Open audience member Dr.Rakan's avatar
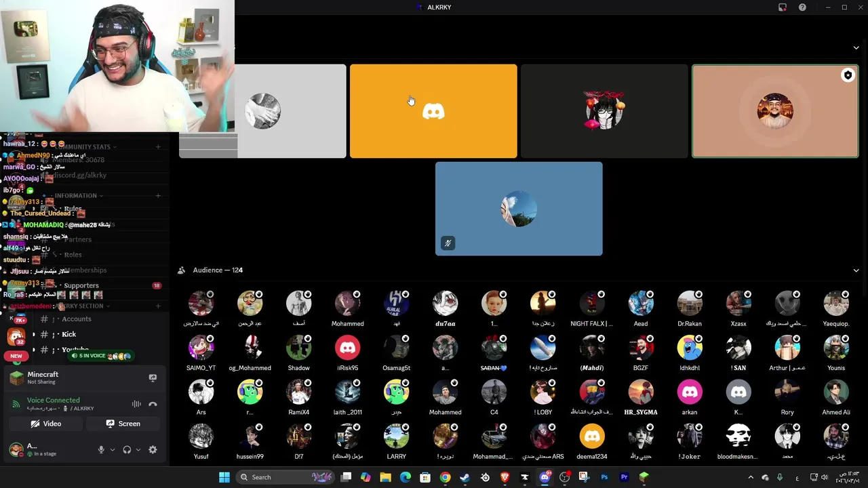The height and width of the screenshot is (488, 868). (x=689, y=304)
